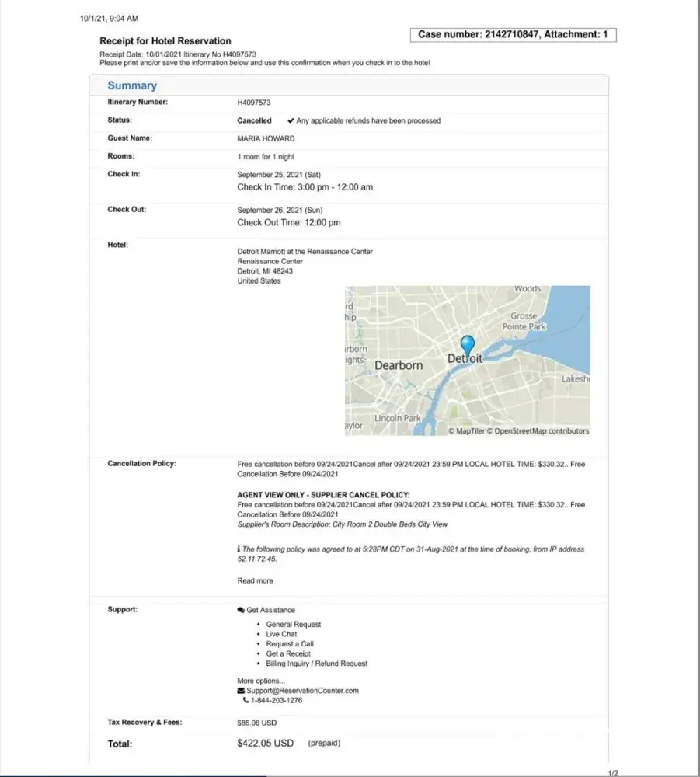Click the Get Assistance chat bubble icon
The width and height of the screenshot is (700, 777).
pyautogui.click(x=241, y=610)
